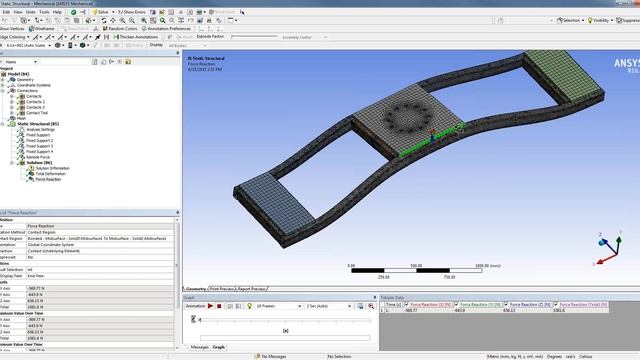Click the graph zoom magnifier icon
640x360 pixels.
coord(371,306)
